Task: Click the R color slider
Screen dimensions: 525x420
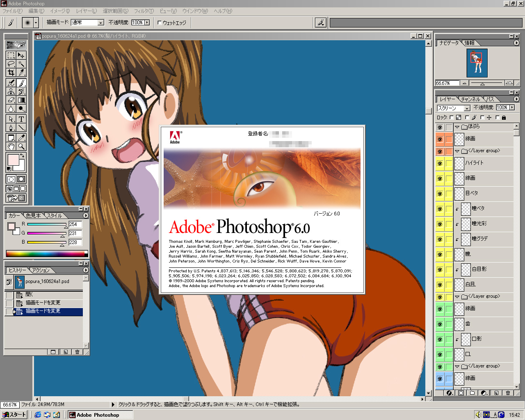Action: coord(47,224)
